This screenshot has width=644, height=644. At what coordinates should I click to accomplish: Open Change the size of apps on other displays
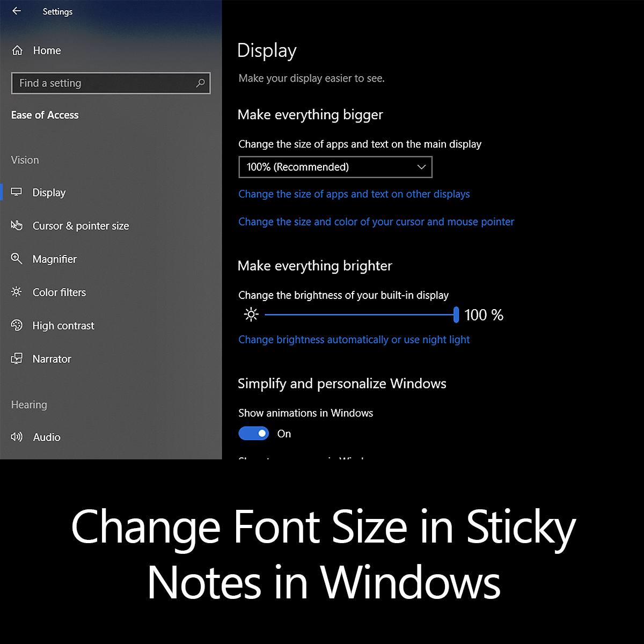(354, 194)
